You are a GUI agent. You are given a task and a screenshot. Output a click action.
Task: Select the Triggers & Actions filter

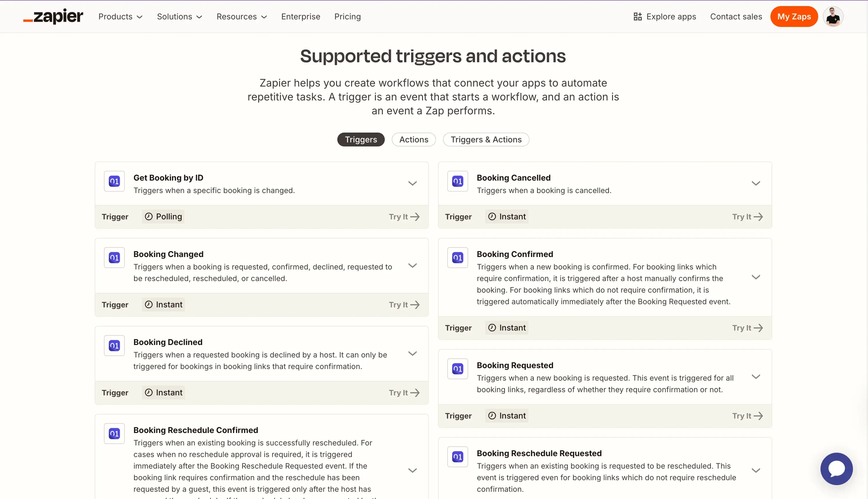click(x=486, y=140)
